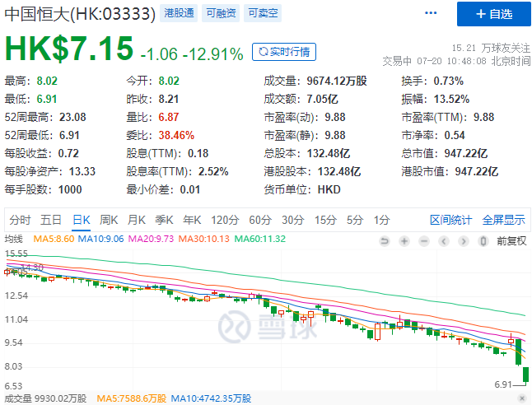532x405 pixels.
Task: Select the 可融资 tag
Action: tap(221, 13)
